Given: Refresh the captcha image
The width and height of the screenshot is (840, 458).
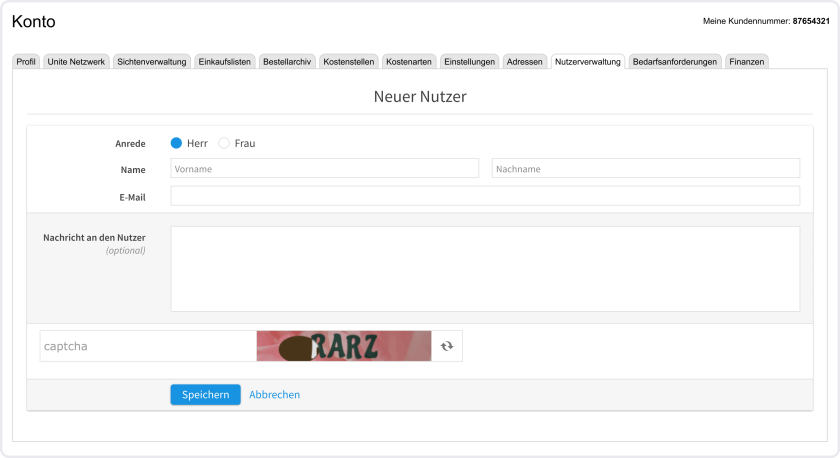Looking at the screenshot, I should (447, 346).
